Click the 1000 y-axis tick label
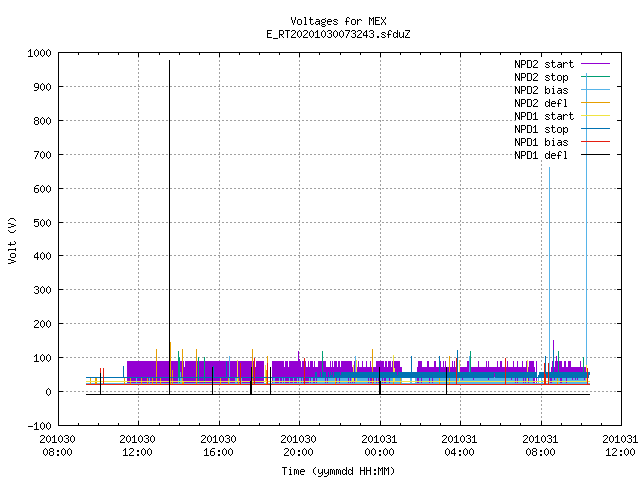 point(39,53)
